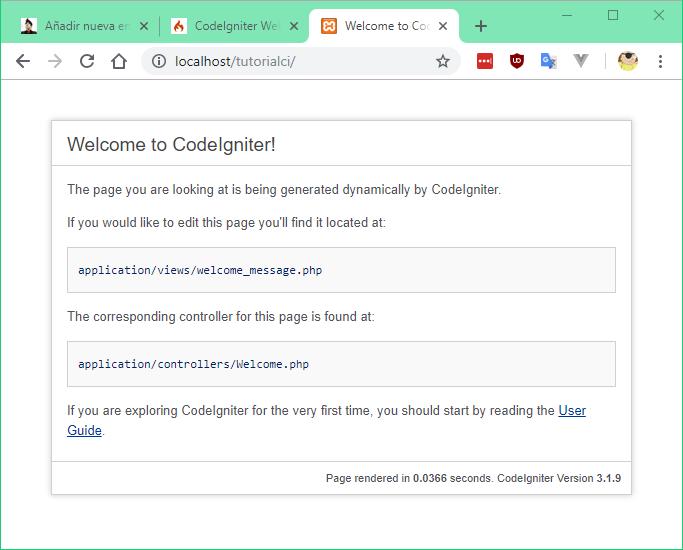The width and height of the screenshot is (683, 550).
Task: Maximize the Chrome window
Action: (613, 16)
